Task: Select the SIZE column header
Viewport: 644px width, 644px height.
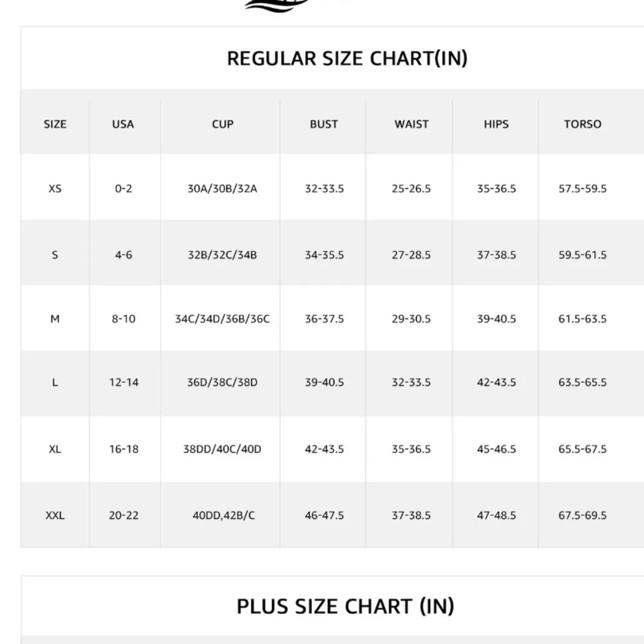Action: 55,124
